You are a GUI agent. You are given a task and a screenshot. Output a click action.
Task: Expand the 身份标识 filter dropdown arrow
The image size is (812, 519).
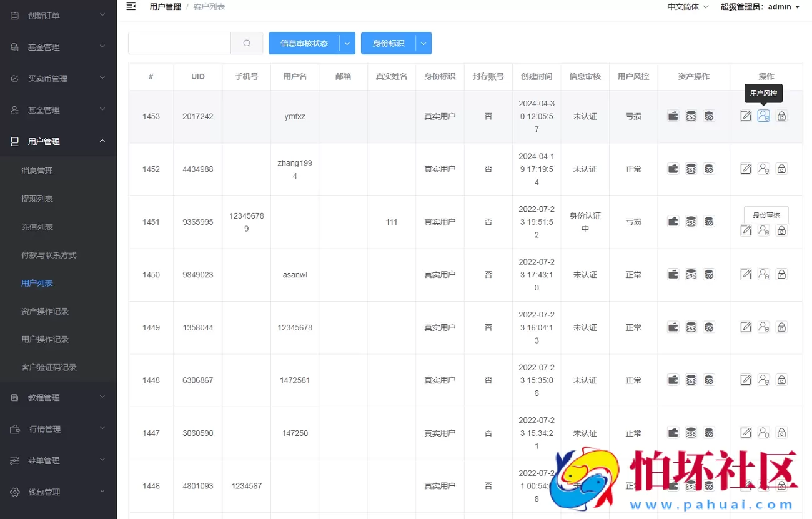(x=423, y=43)
